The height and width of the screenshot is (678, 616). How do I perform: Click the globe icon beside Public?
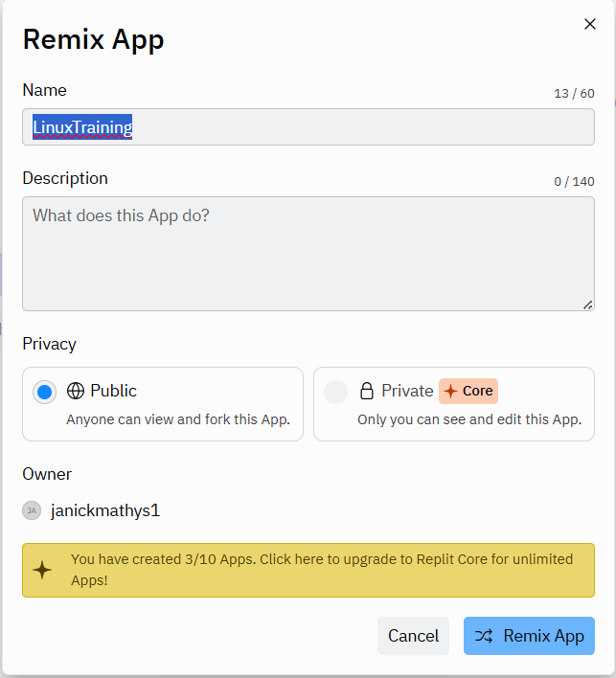76,391
